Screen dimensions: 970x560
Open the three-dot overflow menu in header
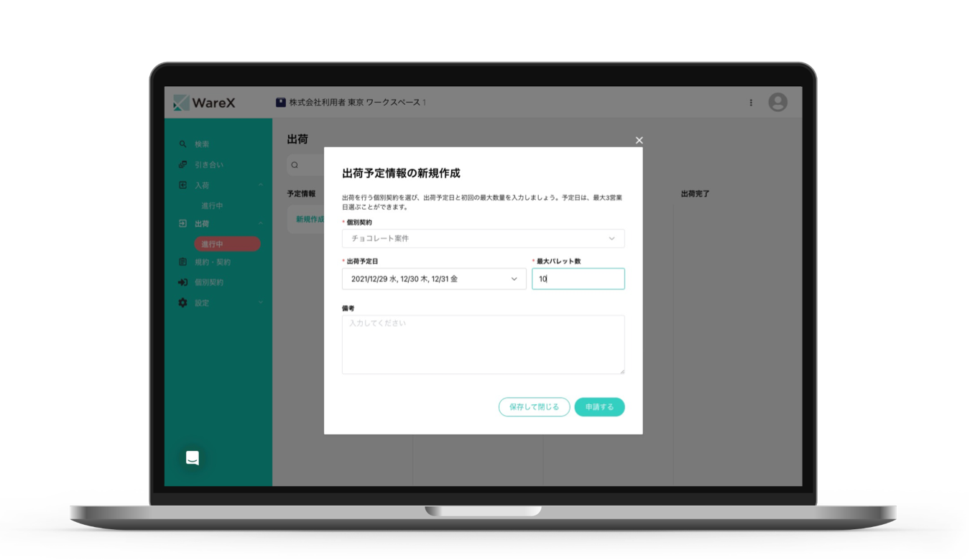pos(750,102)
